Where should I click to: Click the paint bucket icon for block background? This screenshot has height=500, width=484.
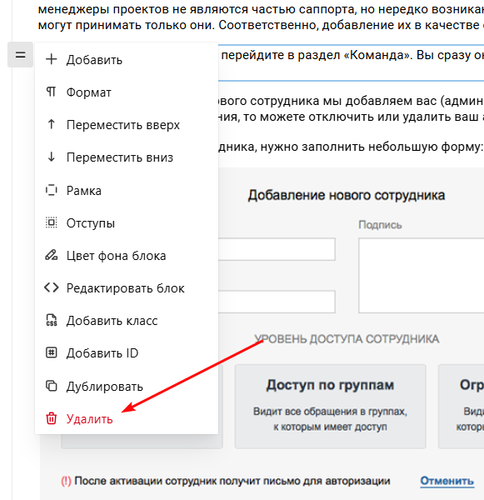(51, 255)
